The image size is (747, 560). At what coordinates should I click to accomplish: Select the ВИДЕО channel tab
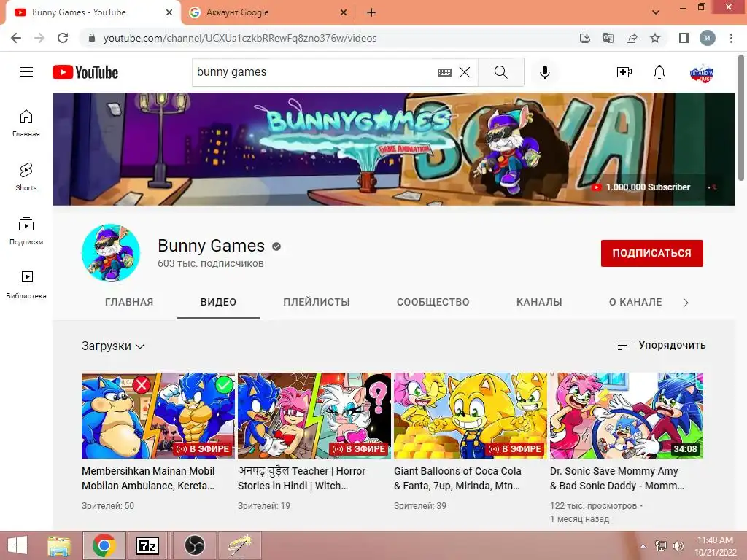(218, 302)
